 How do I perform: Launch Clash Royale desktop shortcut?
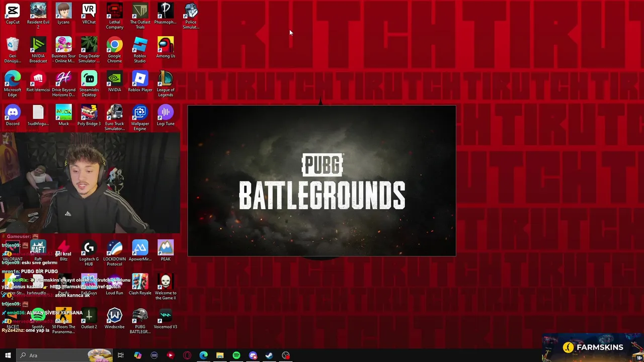point(140,285)
